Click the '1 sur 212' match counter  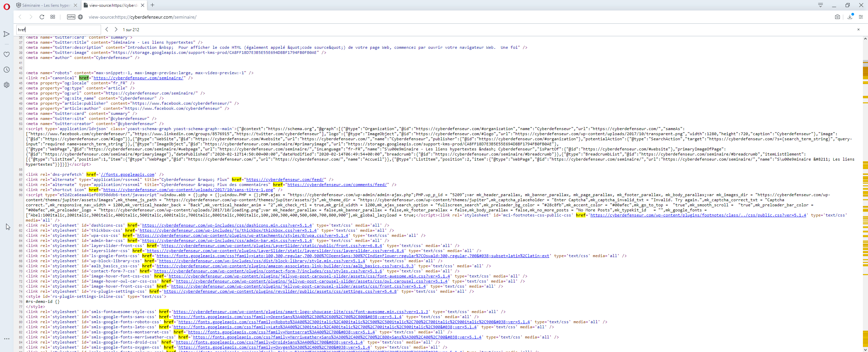(x=131, y=30)
